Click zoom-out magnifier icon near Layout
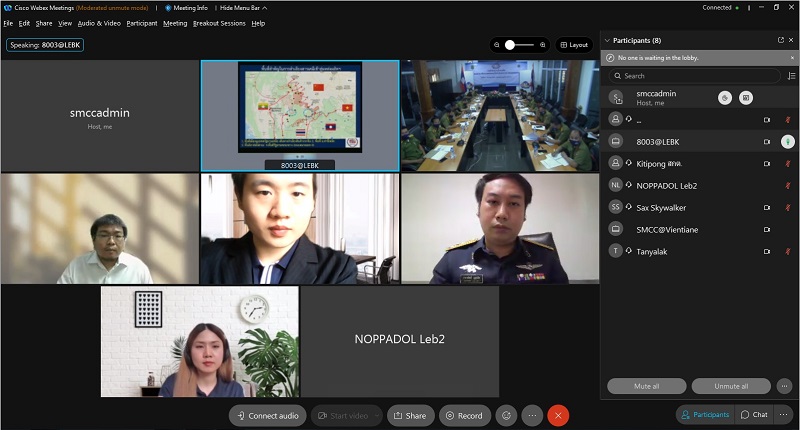This screenshot has width=800, height=430. click(497, 45)
